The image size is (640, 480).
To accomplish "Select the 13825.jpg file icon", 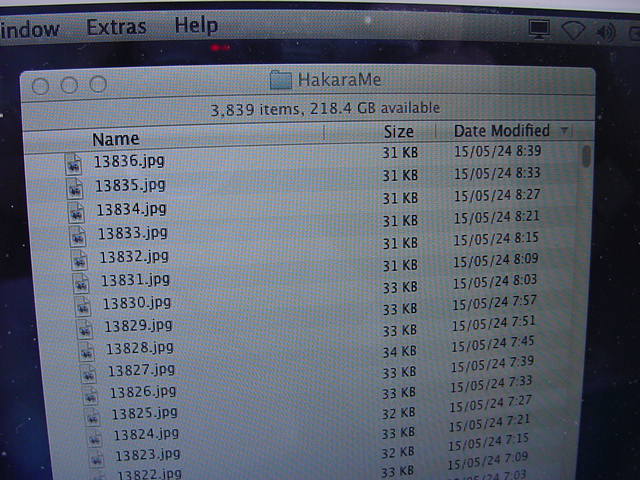I will pyautogui.click(x=93, y=417).
